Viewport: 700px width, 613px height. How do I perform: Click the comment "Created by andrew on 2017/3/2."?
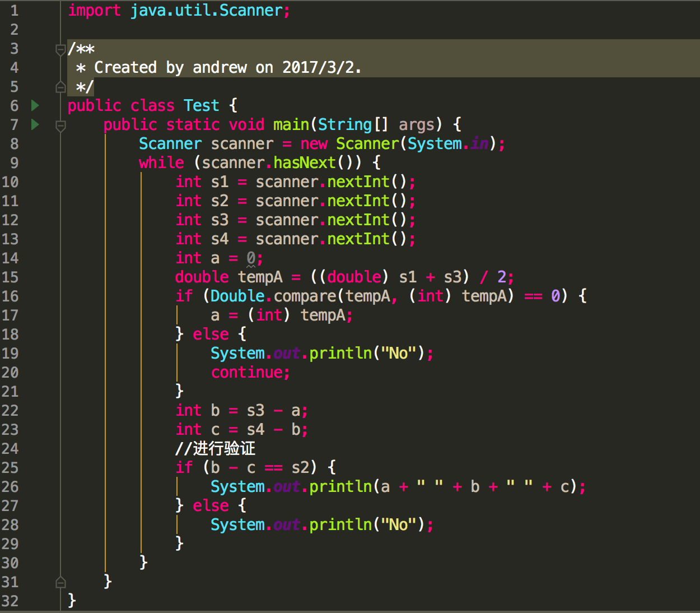click(x=227, y=68)
